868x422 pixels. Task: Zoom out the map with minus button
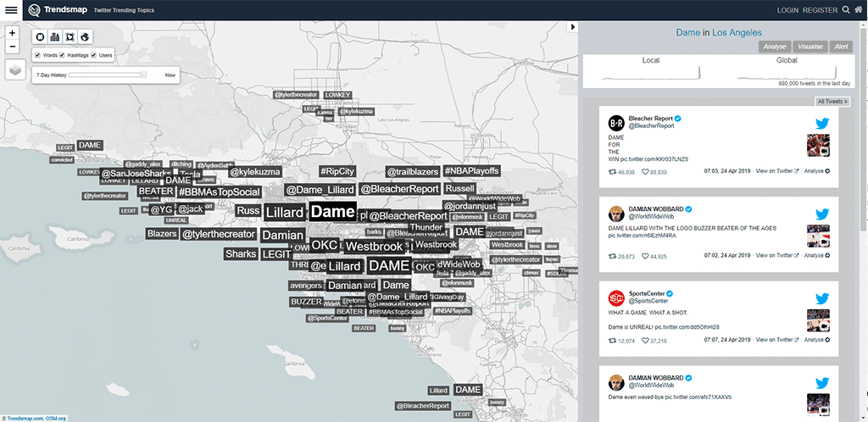click(x=12, y=47)
